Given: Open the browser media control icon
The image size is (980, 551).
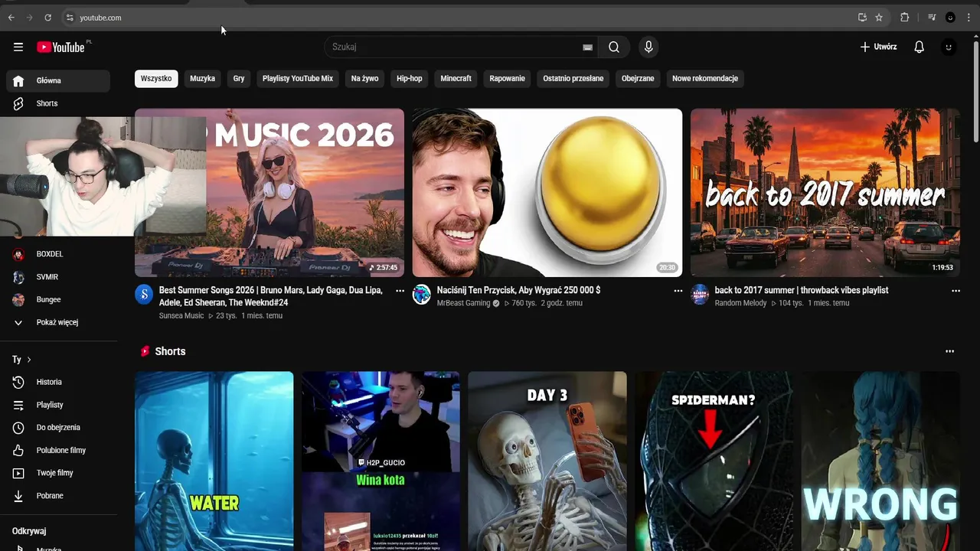Looking at the screenshot, I should coord(932,17).
